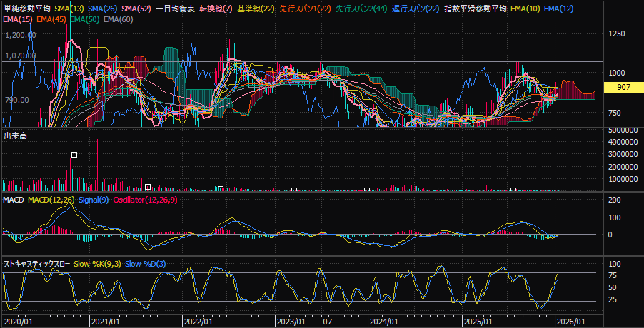The width and height of the screenshot is (644, 328).
Task: Click the 1,070.00 horizontal price line label
Action: 20,56
